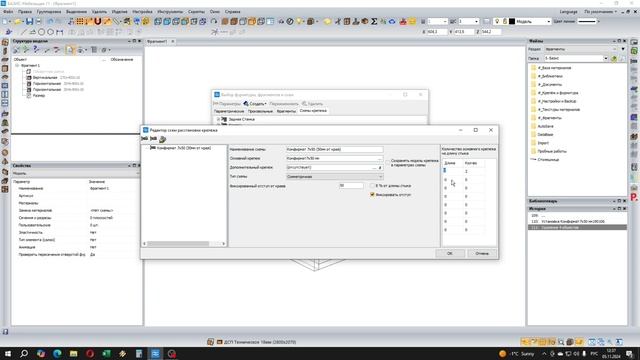This screenshot has width=640, height=360.
Task: Enable the 'В % от длины стыка' checkbox
Action: (372, 186)
